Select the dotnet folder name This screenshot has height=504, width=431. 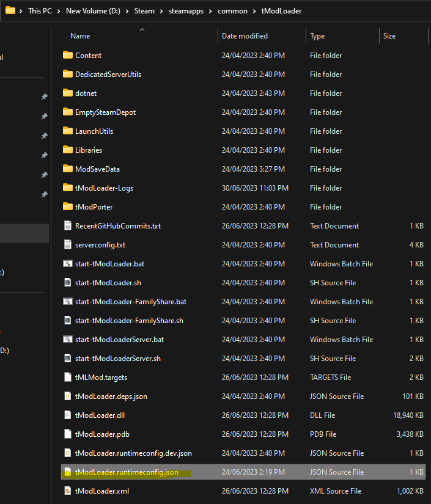[86, 93]
